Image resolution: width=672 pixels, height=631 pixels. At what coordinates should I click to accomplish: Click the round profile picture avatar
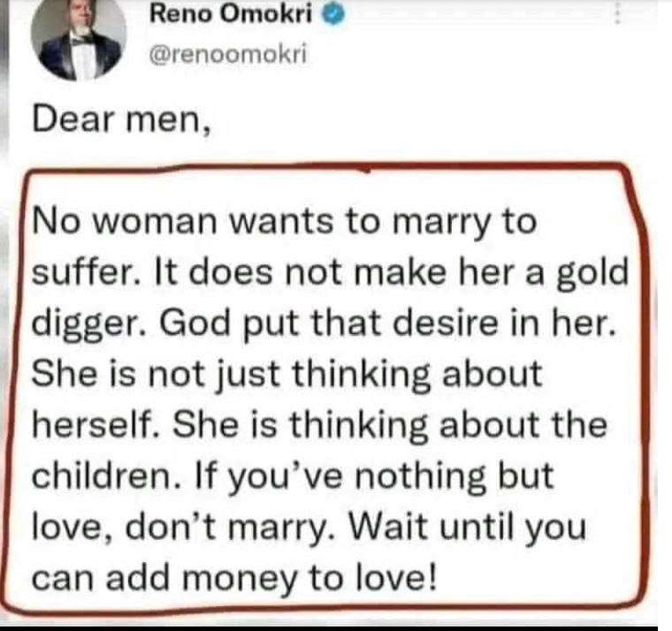coord(78,39)
